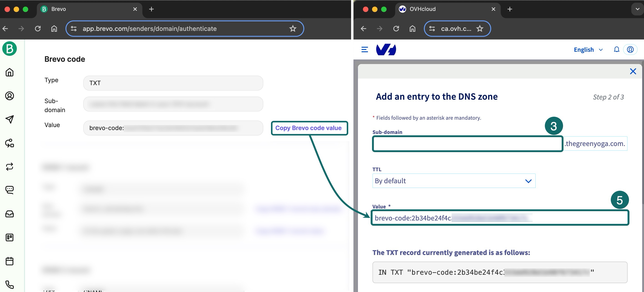Click the Brevo Type TXT field

[173, 83]
